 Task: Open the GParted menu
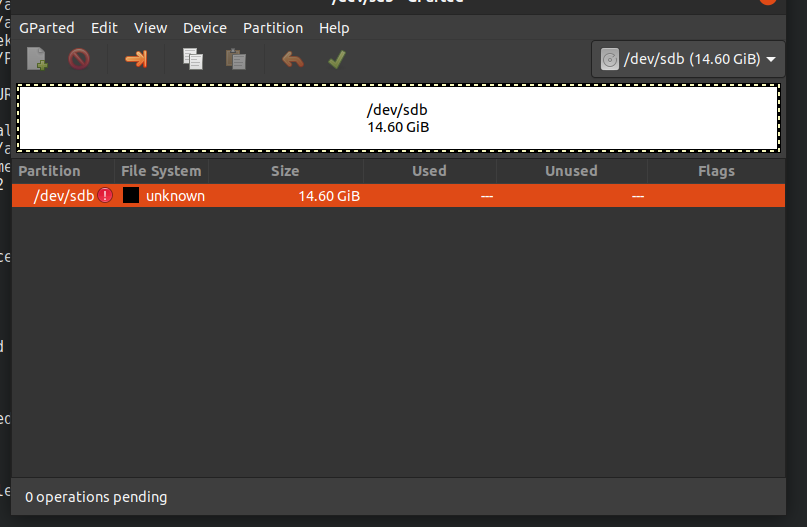47,28
